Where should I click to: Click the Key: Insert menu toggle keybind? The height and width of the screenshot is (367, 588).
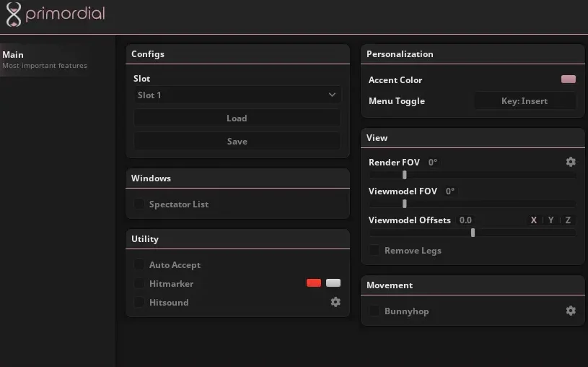pos(525,101)
